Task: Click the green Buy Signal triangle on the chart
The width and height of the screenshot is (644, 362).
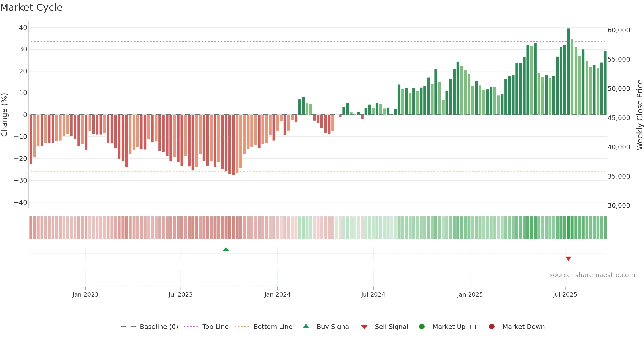Action: click(226, 249)
